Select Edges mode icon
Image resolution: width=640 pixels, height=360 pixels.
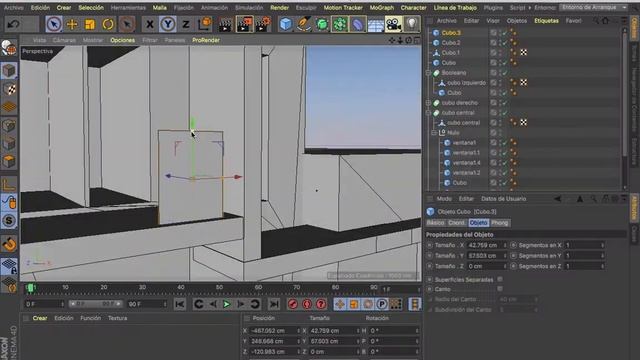click(x=9, y=144)
